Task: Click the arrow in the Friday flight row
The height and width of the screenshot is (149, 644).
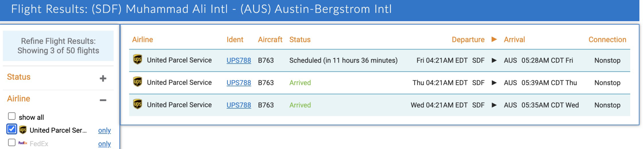Action: [x=494, y=60]
